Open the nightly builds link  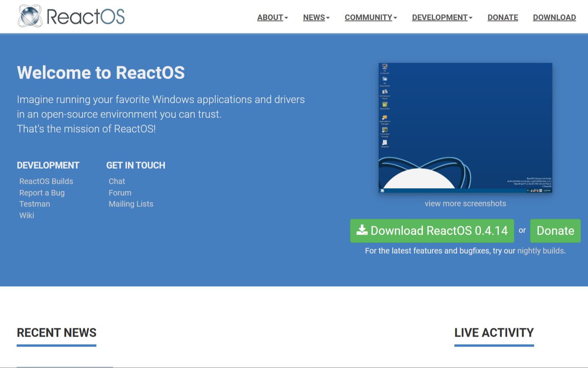[541, 250]
